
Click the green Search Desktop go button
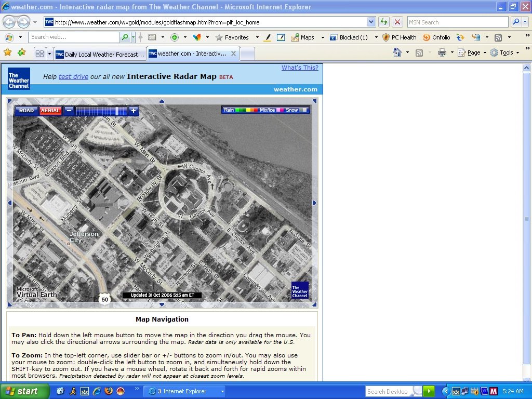click(x=429, y=391)
